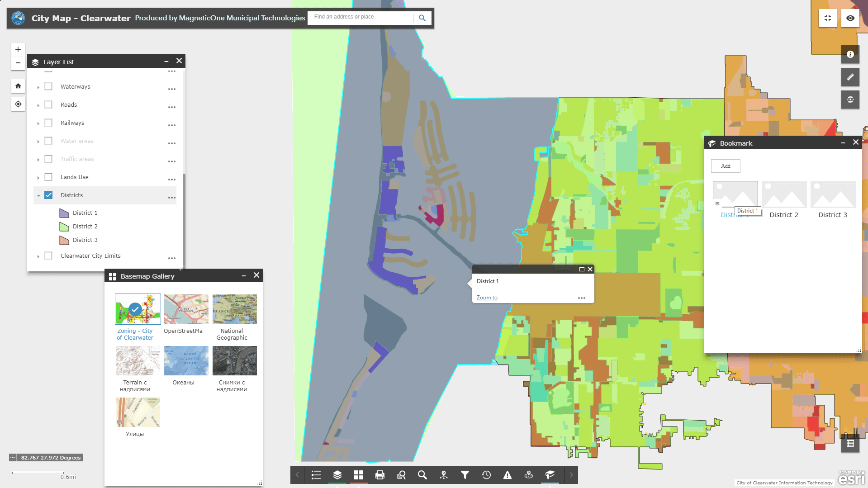The image size is (868, 488).
Task: Click the Add button in the Bookmark panel
Action: [x=725, y=166]
